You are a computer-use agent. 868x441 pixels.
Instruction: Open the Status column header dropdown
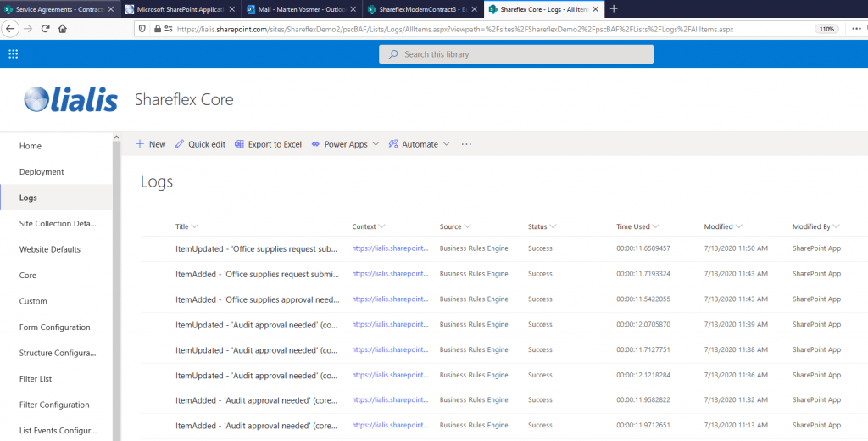coord(542,226)
